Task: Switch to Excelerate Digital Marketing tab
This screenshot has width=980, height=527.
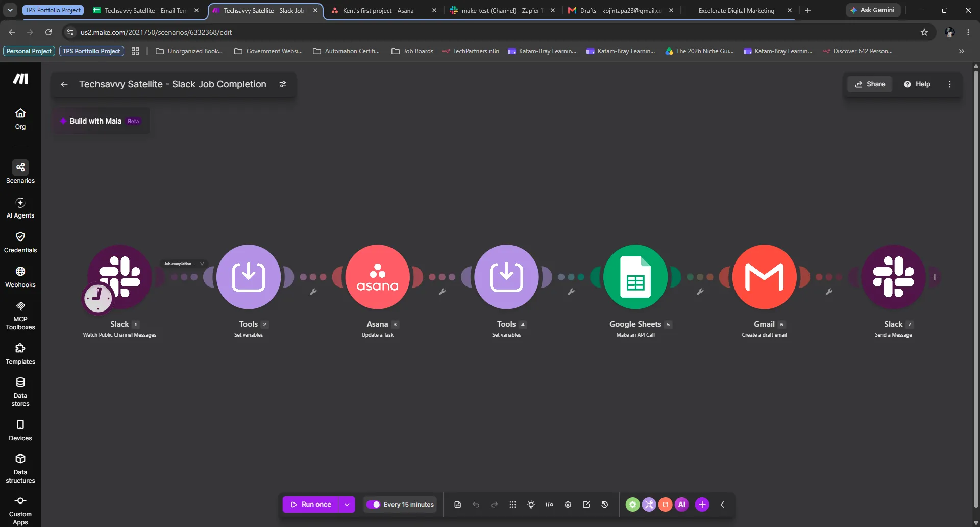Action: [737, 10]
